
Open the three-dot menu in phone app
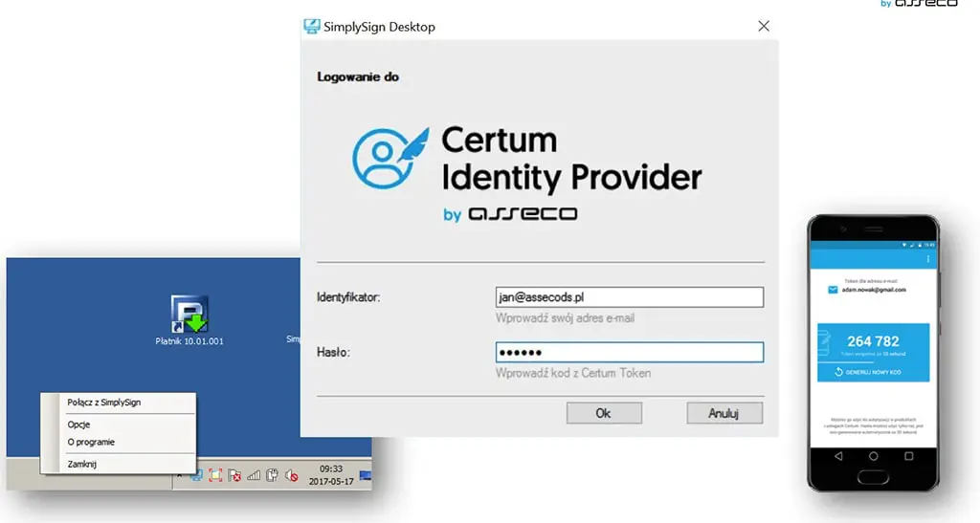pos(928,259)
